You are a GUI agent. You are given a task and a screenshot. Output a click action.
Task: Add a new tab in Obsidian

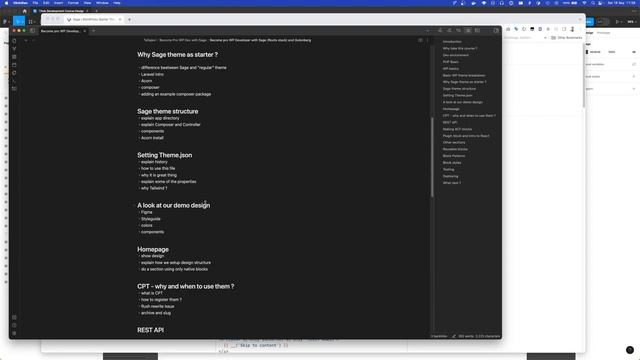coord(93,31)
